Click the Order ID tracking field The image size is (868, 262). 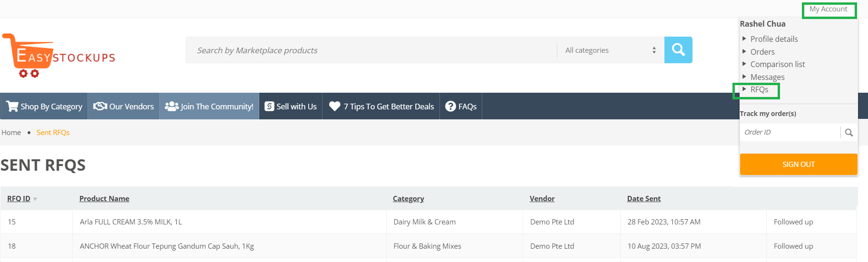point(790,133)
